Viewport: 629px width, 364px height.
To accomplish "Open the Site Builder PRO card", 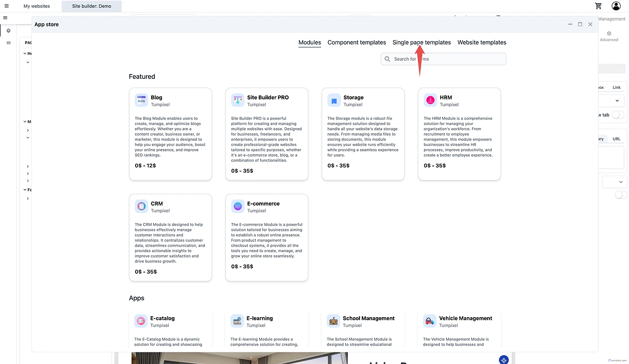I will point(266,134).
